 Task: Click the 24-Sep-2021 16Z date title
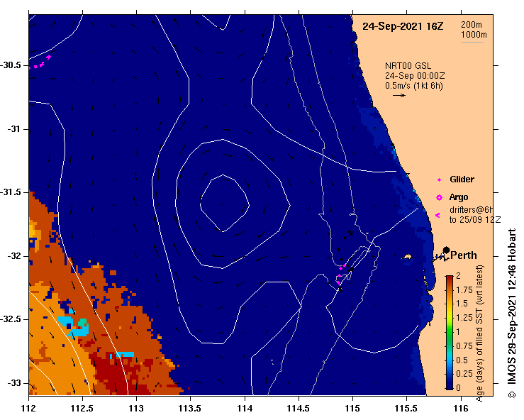point(403,26)
